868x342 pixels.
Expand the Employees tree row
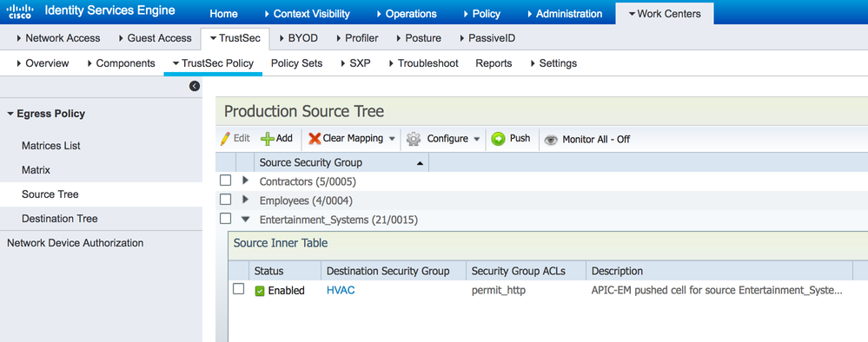(246, 200)
